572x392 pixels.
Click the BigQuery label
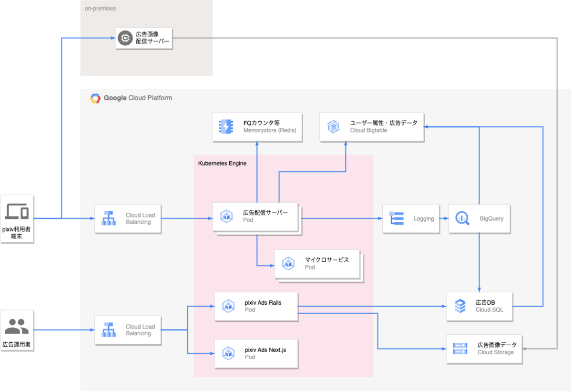491,219
